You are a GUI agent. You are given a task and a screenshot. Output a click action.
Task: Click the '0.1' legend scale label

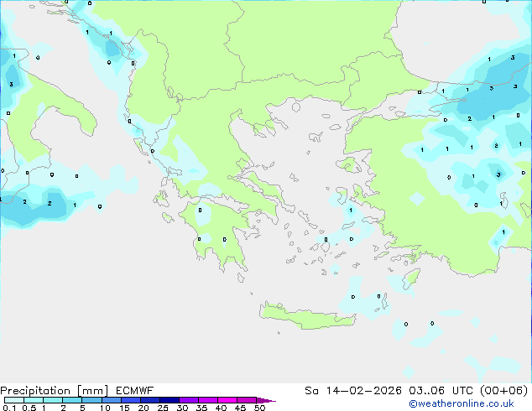coord(9,408)
